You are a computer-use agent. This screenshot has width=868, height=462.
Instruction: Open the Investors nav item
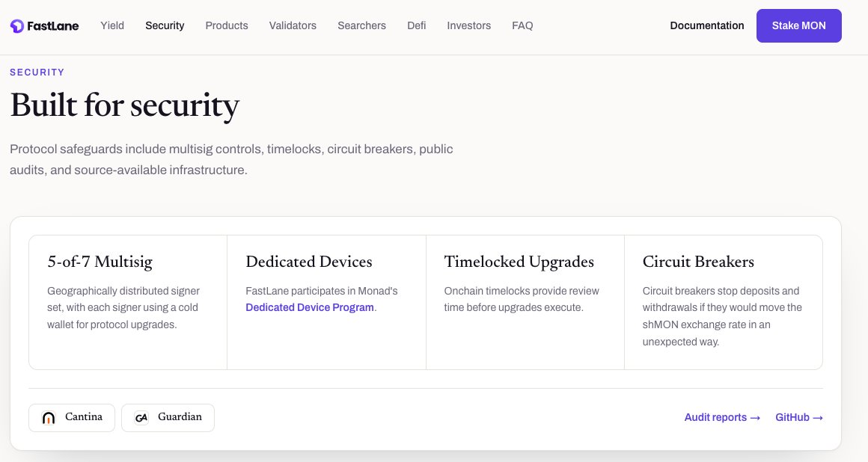coord(469,25)
